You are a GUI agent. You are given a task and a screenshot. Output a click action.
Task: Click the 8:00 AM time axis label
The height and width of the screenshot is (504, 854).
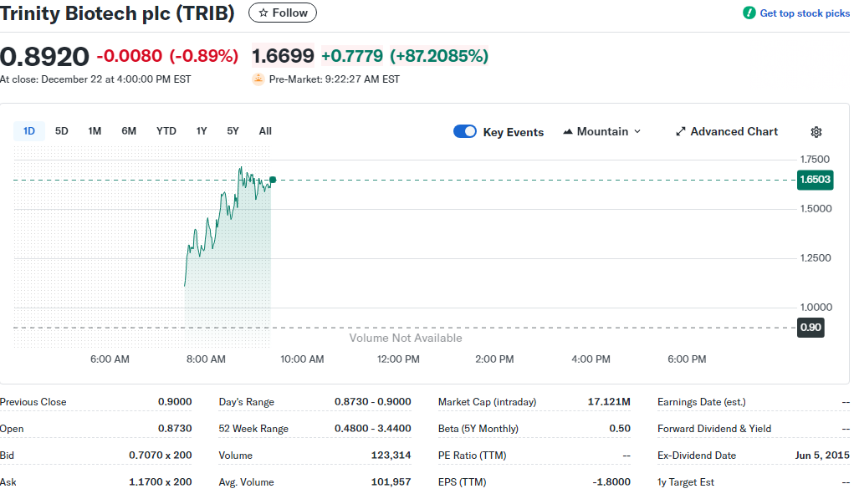206,359
